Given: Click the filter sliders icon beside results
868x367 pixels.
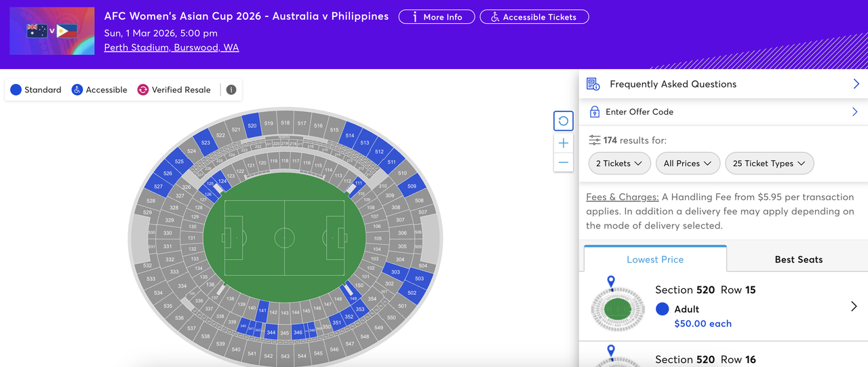Looking at the screenshot, I should 595,140.
